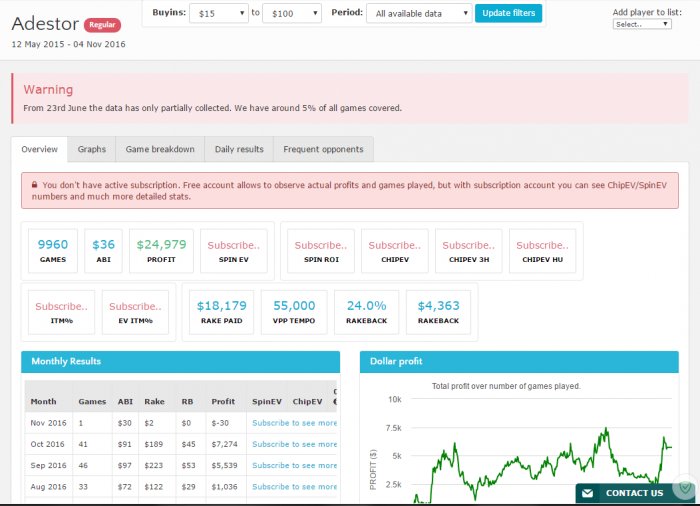Image resolution: width=700 pixels, height=506 pixels.
Task: Click the Profit column header
Action: 223,401
